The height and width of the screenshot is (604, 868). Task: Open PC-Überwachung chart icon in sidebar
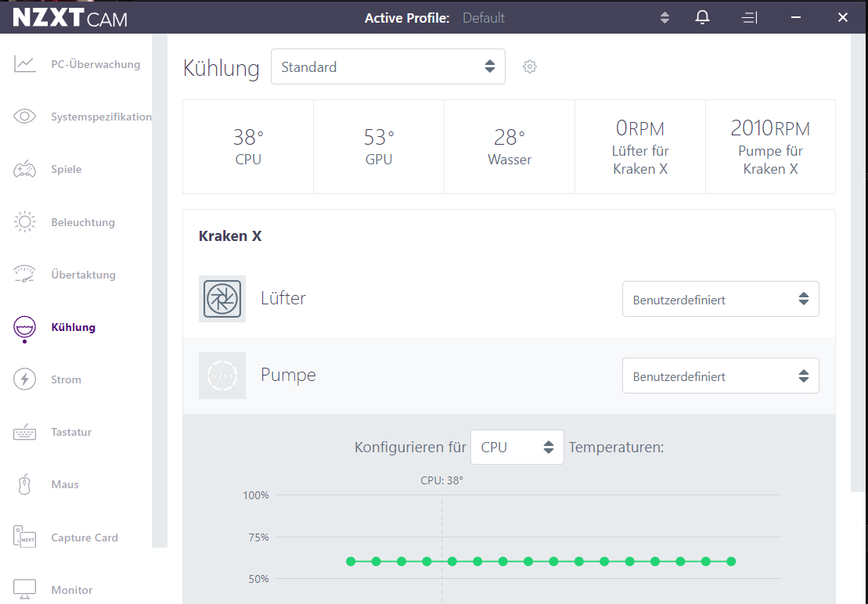point(24,64)
